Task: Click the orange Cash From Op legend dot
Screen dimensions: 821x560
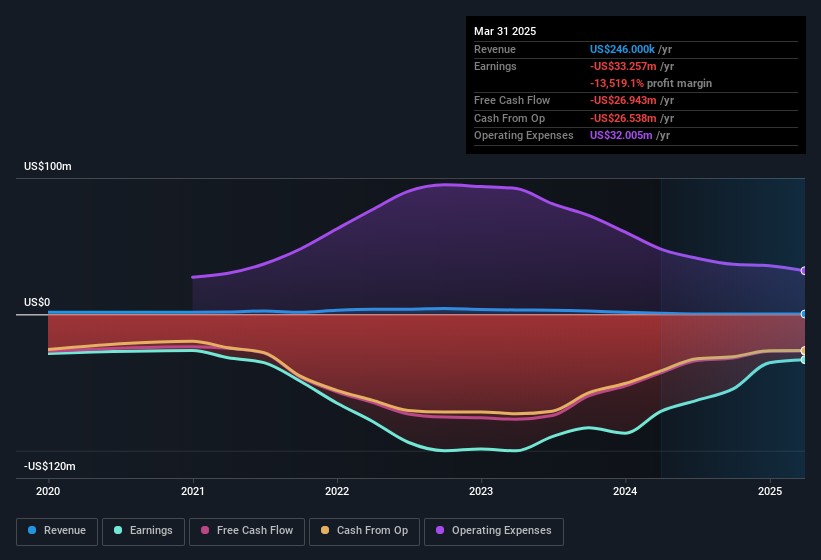Action: click(325, 531)
